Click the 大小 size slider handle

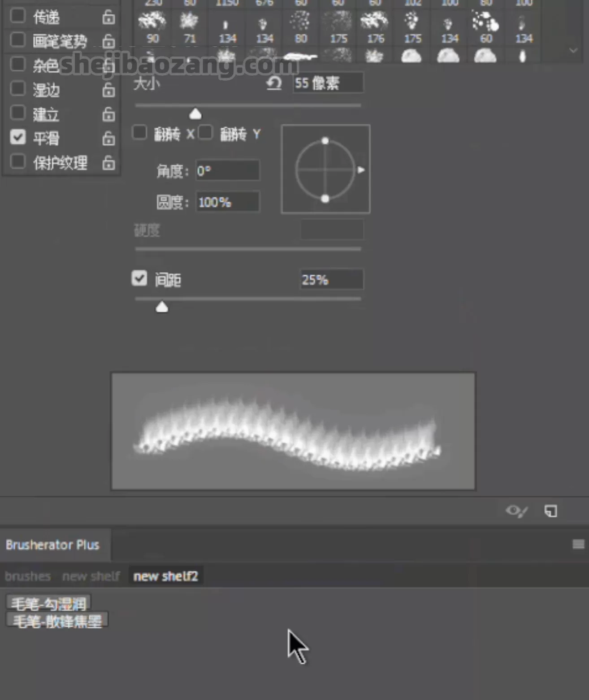(195, 114)
